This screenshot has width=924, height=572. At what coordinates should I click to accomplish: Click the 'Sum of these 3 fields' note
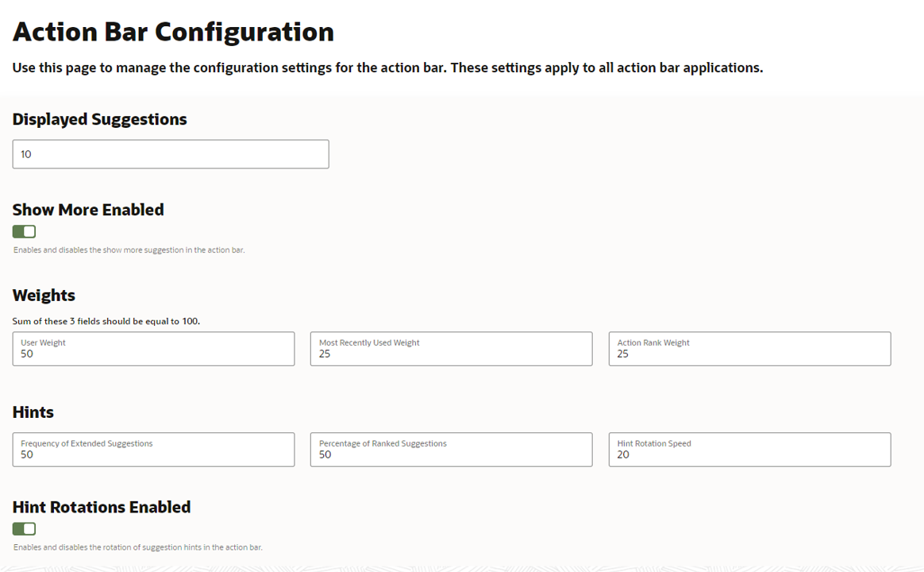click(106, 321)
